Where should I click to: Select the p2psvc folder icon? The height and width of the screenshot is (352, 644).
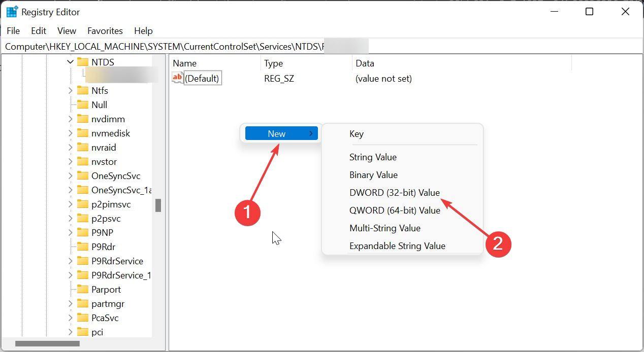click(x=83, y=218)
